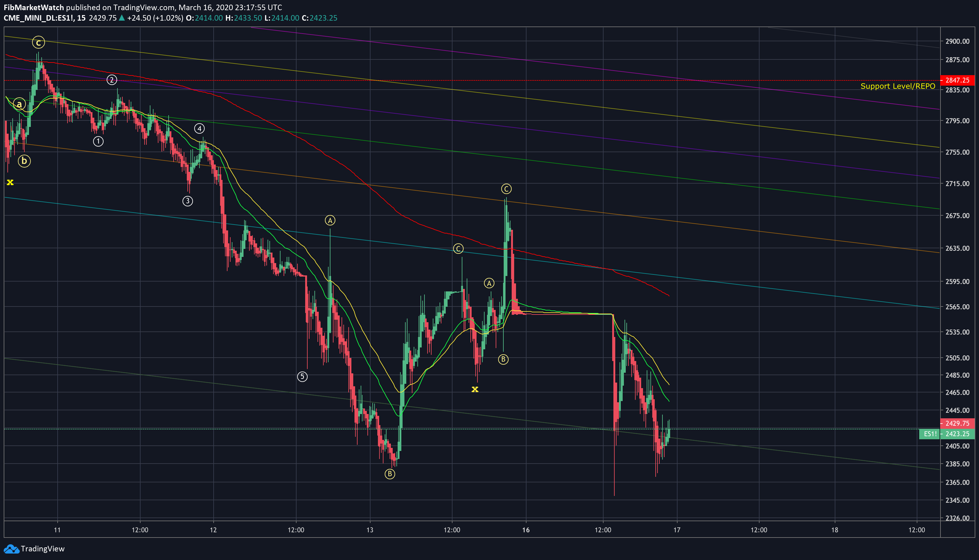Click the open value 2414.00
979x560 pixels.
click(x=209, y=18)
